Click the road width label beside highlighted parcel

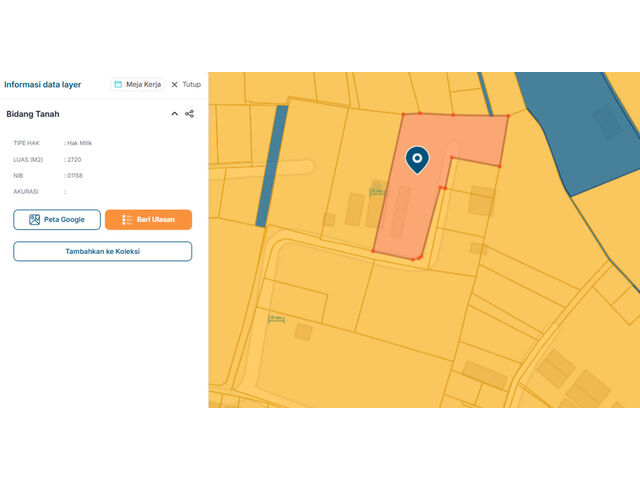coord(377,190)
